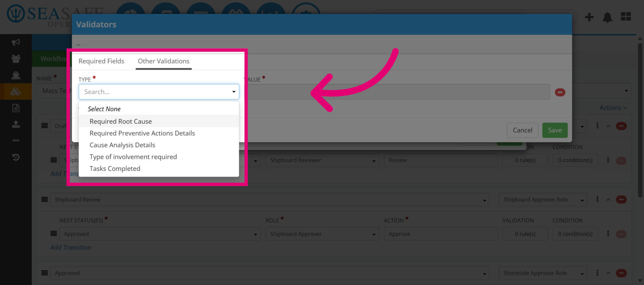
Task: Open kebab menu of Shipboard Approver transition row
Action: pyautogui.click(x=608, y=233)
